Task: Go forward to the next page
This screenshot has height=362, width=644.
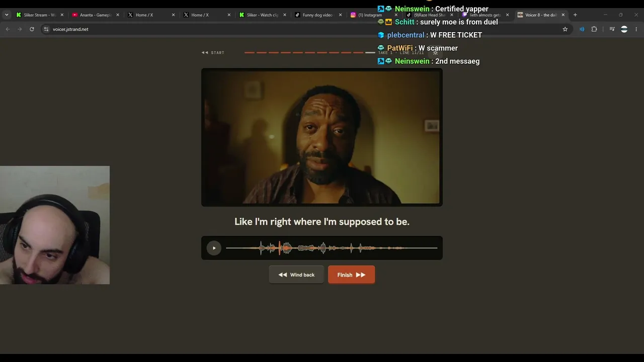Action: pyautogui.click(x=20, y=29)
